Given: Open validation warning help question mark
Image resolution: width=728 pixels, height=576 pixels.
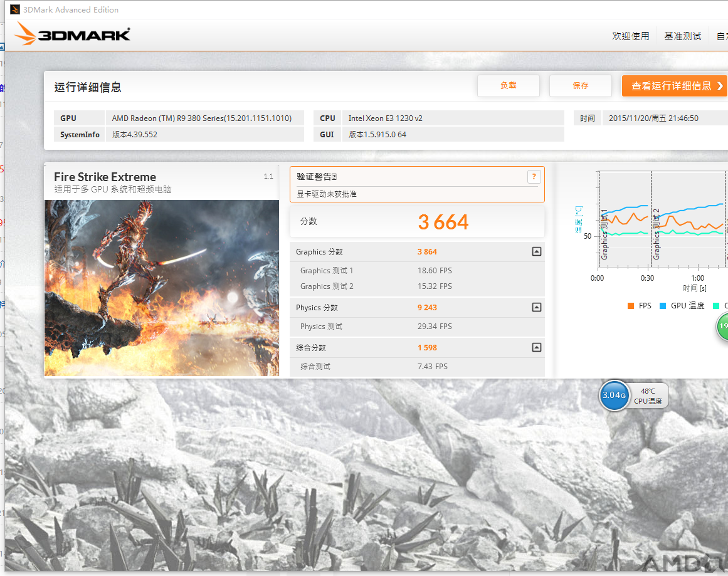Looking at the screenshot, I should click(534, 177).
